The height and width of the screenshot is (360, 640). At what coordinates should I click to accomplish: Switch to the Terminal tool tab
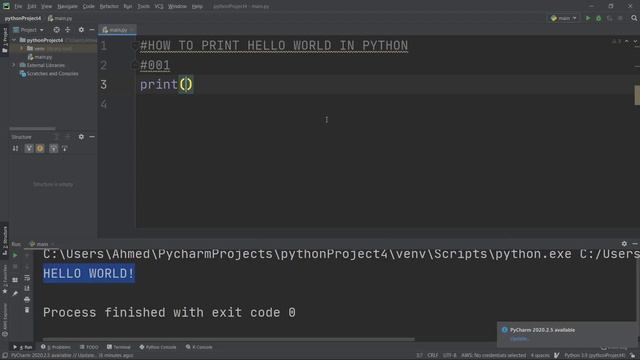tap(119, 347)
